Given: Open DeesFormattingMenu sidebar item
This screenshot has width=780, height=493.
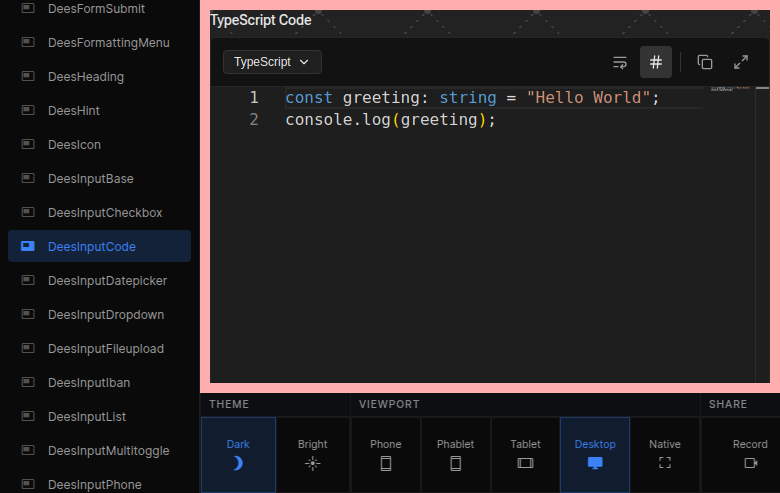Looking at the screenshot, I should (x=108, y=43).
